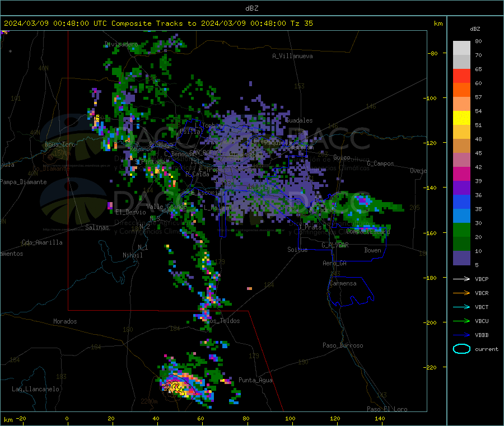Select the gold 48–51 dBZ swatch

pos(461,132)
